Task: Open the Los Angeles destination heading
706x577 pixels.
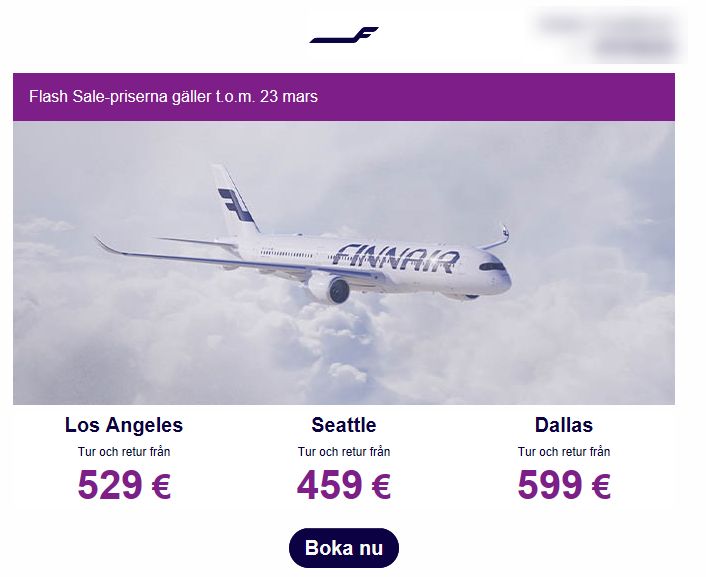Action: pyautogui.click(x=124, y=425)
